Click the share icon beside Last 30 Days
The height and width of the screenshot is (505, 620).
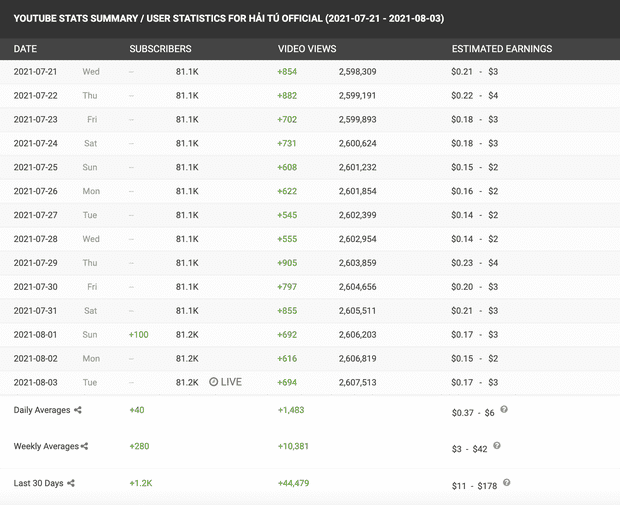[x=71, y=483]
